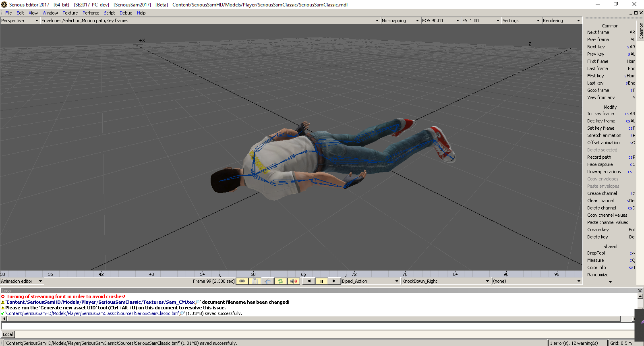644x346 pixels.
Task: Open the EV 1.00 dropdown
Action: coord(481,21)
